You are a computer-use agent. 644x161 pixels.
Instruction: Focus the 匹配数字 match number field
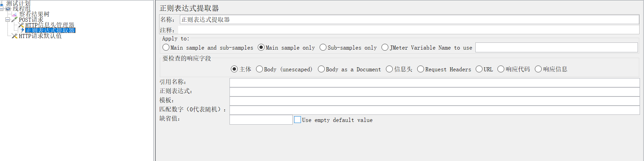pyautogui.click(x=435, y=110)
